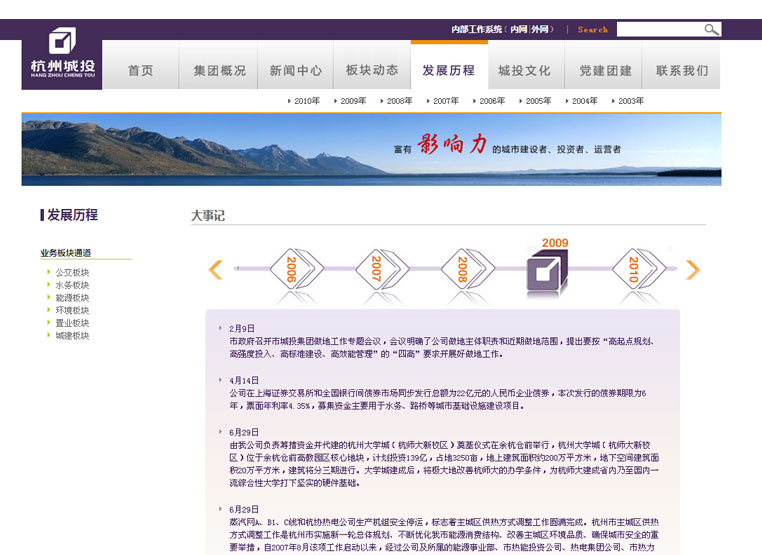Open the 联系我们 menu item
This screenshot has height=555, width=762.
(x=682, y=71)
